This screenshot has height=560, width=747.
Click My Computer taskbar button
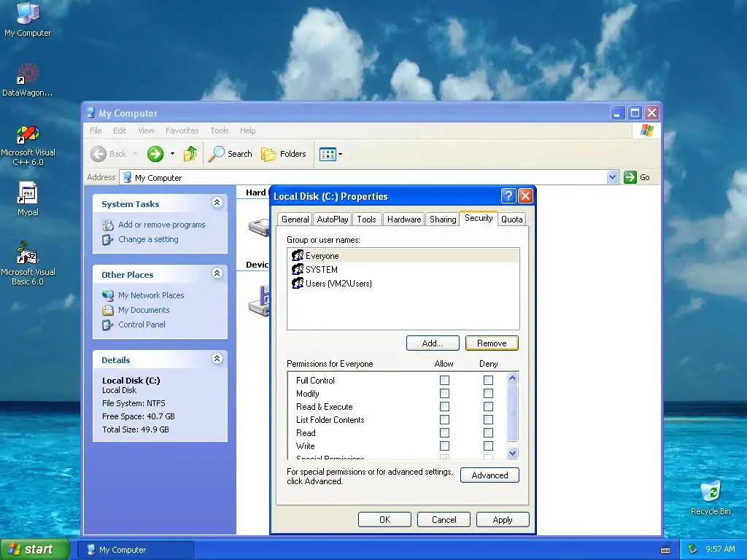coord(135,550)
